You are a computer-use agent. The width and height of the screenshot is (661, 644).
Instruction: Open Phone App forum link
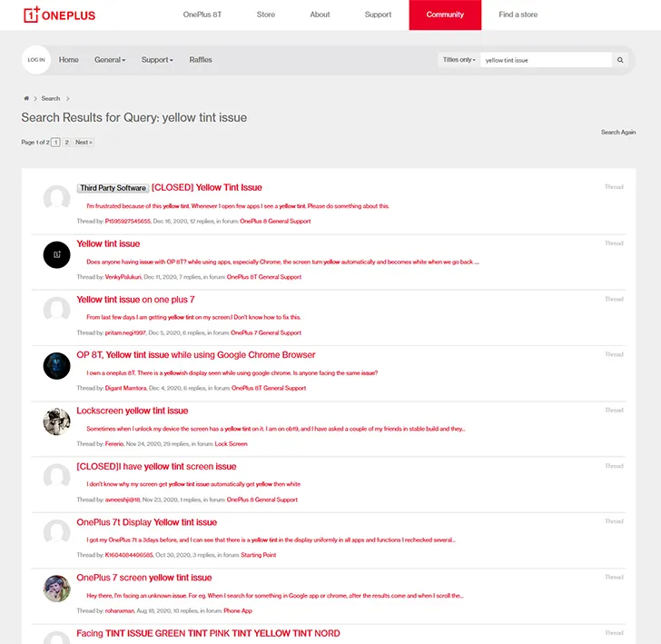pos(238,610)
